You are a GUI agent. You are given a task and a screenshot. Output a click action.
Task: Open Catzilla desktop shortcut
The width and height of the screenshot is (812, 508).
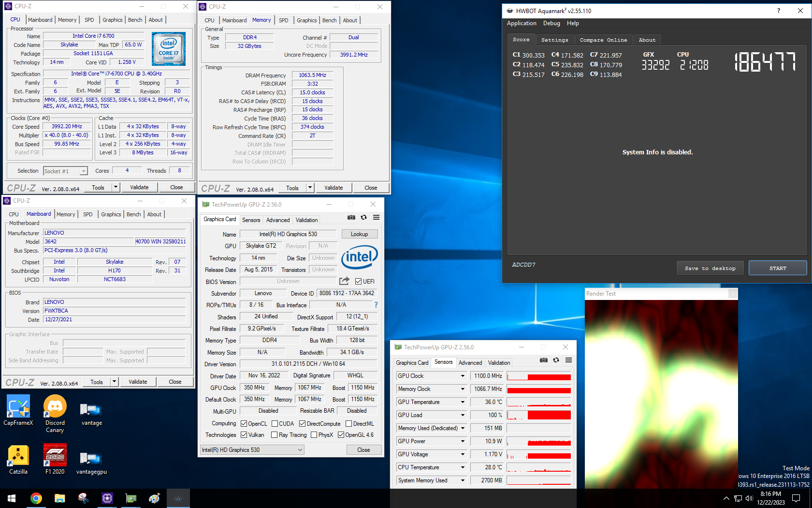tap(18, 460)
